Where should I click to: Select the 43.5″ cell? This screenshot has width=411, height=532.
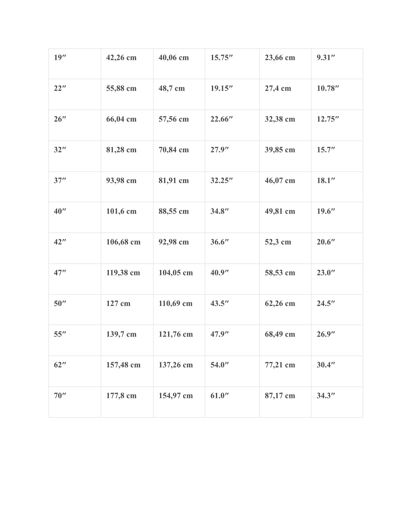(232, 310)
